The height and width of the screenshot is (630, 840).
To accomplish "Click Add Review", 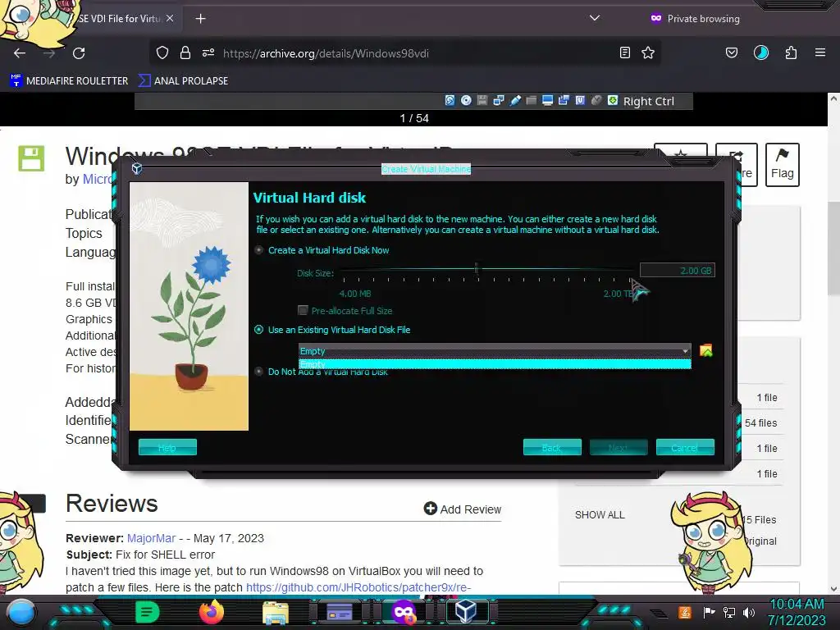I will click(463, 509).
